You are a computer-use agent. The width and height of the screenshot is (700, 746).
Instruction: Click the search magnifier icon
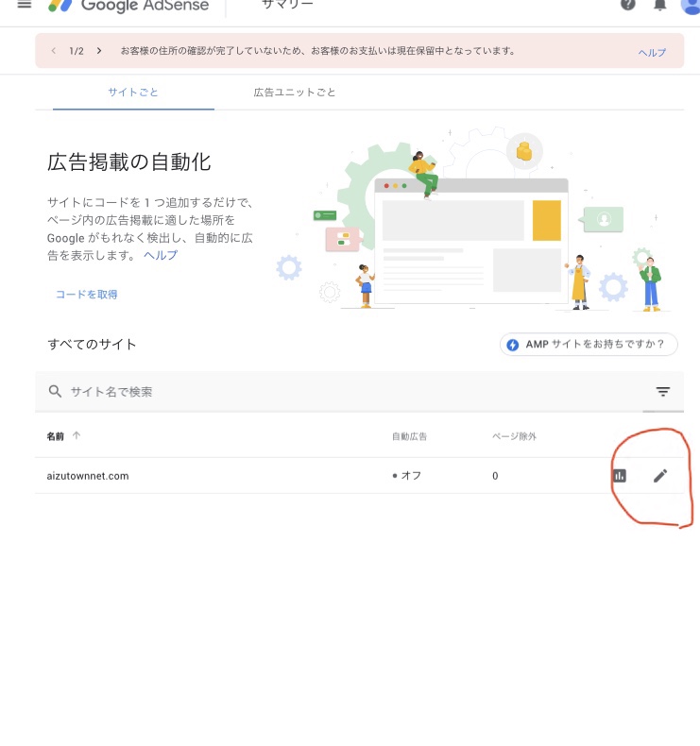(x=55, y=392)
